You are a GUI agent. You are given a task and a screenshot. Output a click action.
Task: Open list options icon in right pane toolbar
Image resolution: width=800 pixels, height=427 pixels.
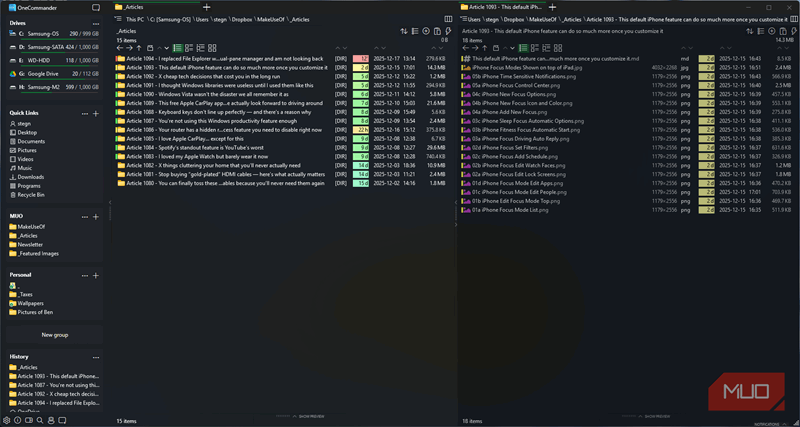pos(761,31)
